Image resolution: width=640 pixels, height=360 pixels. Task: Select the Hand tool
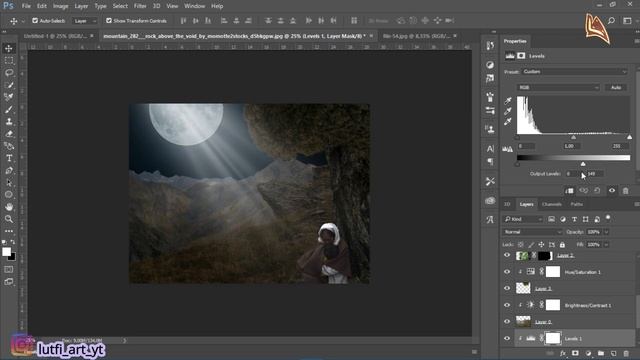click(9, 207)
